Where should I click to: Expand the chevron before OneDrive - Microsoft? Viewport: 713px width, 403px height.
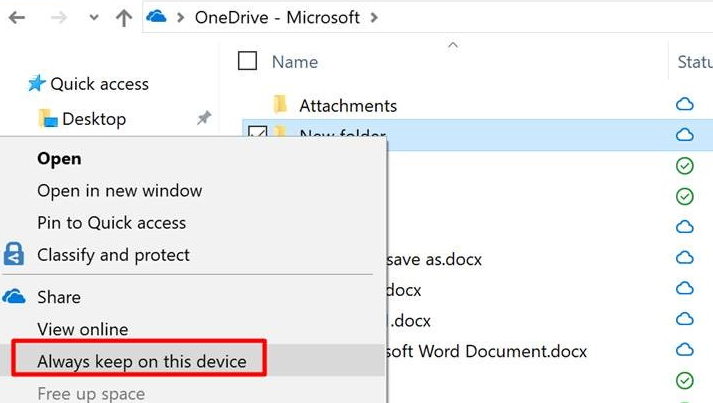(x=181, y=18)
